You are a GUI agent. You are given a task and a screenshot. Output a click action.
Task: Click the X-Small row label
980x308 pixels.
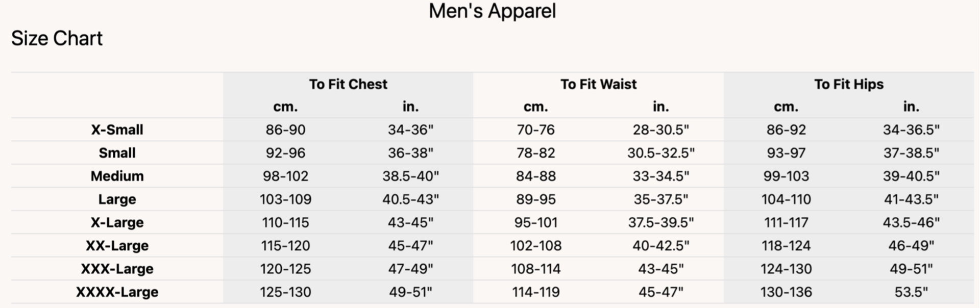(x=117, y=130)
